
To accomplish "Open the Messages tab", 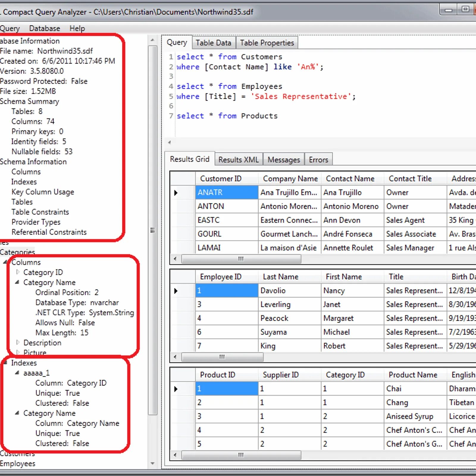I will [284, 159].
